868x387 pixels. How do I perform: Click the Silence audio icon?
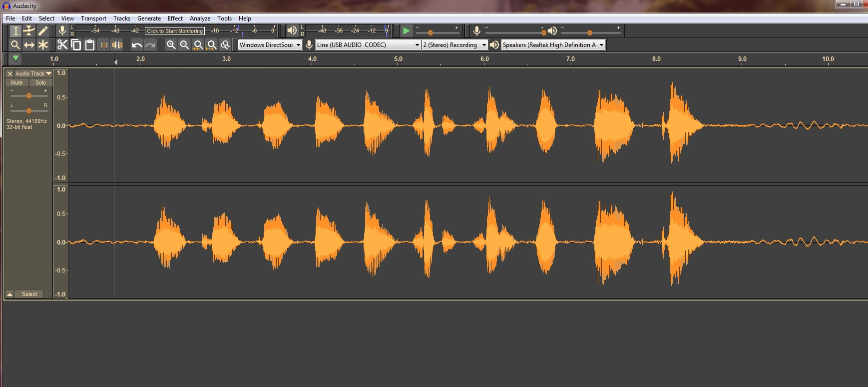[x=117, y=45]
